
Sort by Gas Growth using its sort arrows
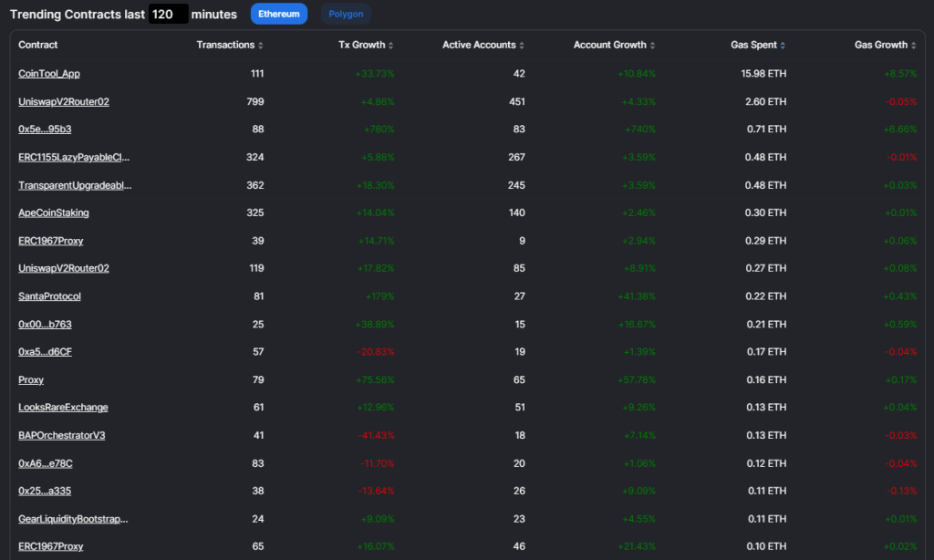click(x=914, y=46)
